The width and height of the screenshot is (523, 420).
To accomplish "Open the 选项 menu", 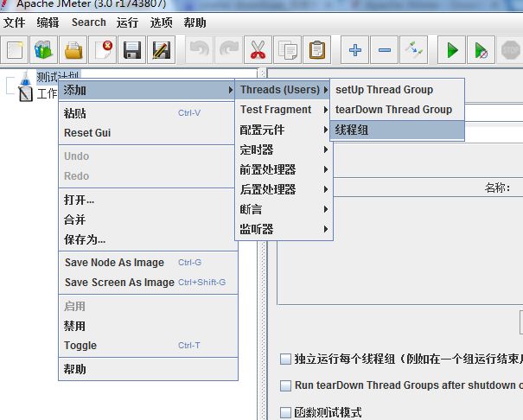I will 161,22.
